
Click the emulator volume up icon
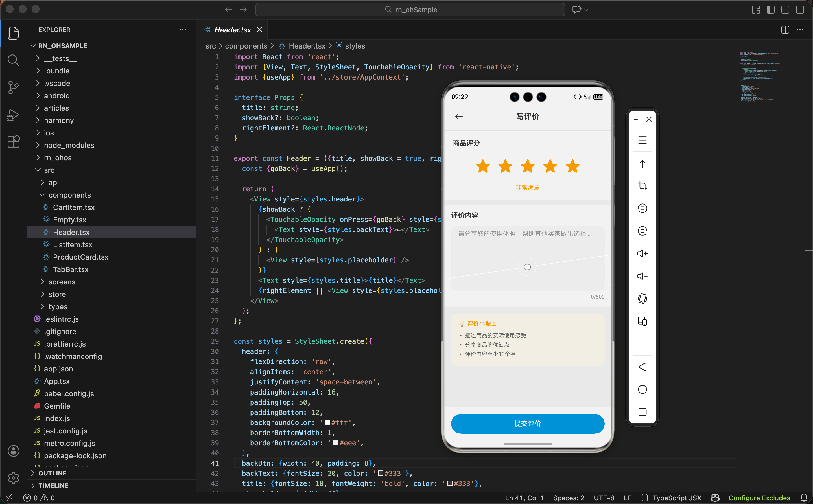pyautogui.click(x=642, y=254)
